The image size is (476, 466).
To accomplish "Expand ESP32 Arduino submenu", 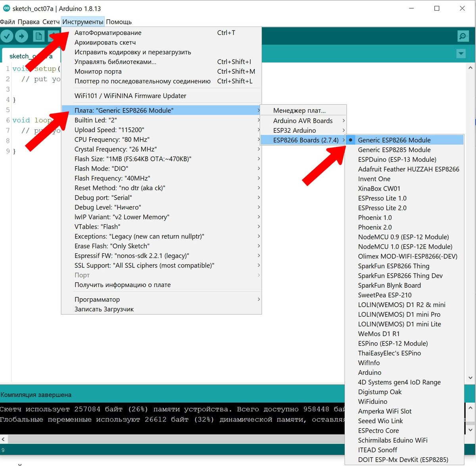I will click(303, 130).
